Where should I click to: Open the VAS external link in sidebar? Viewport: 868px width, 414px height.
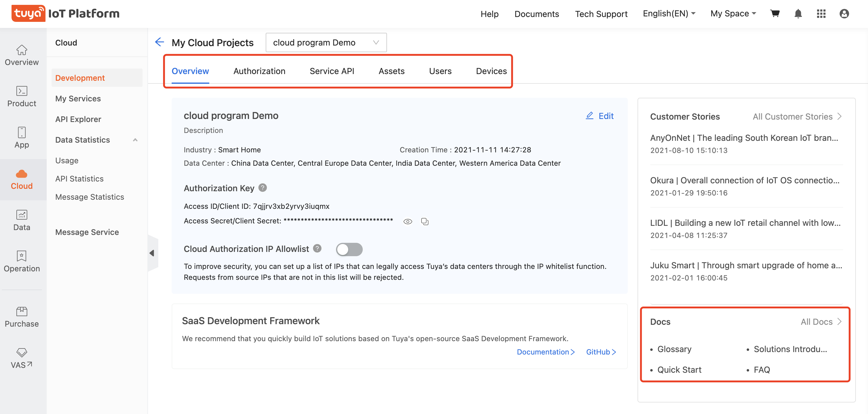coord(22,358)
